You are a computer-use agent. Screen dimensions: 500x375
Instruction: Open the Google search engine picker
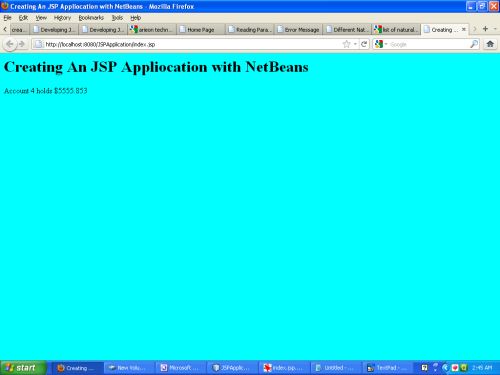[381, 44]
